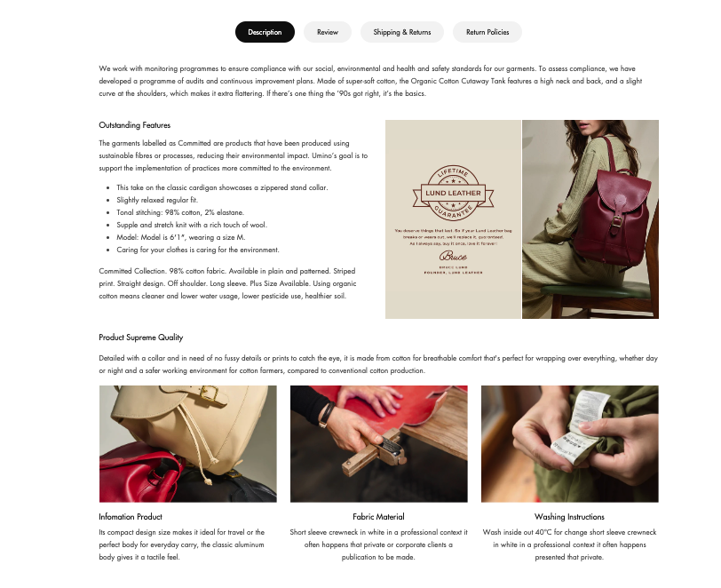
Task: Click the Committed Collection paragraph
Action: click(227, 283)
